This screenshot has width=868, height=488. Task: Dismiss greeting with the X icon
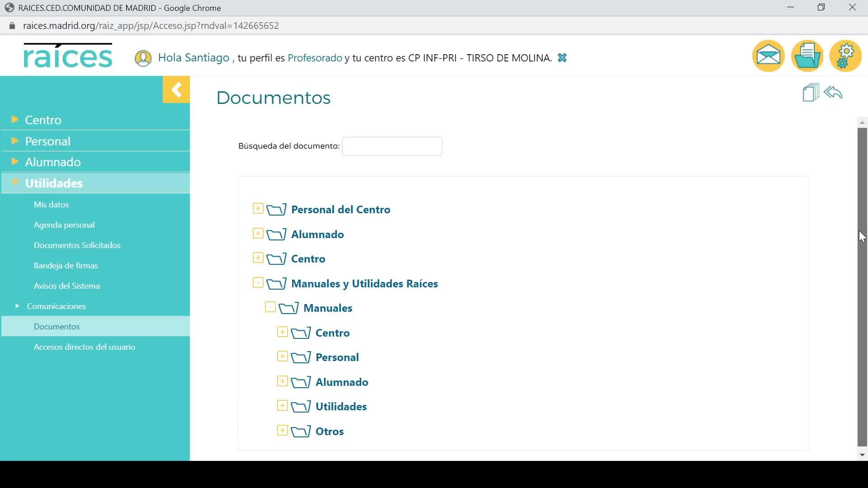tap(562, 58)
